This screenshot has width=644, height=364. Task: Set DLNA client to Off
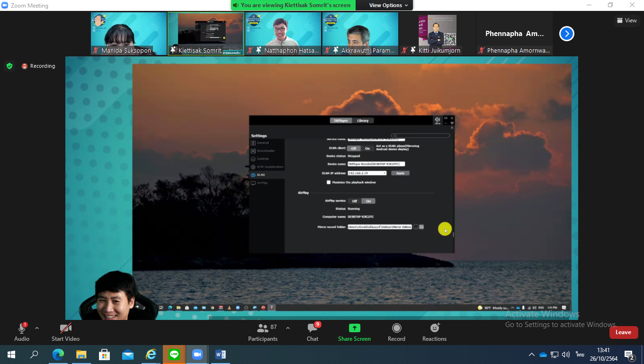point(354,148)
